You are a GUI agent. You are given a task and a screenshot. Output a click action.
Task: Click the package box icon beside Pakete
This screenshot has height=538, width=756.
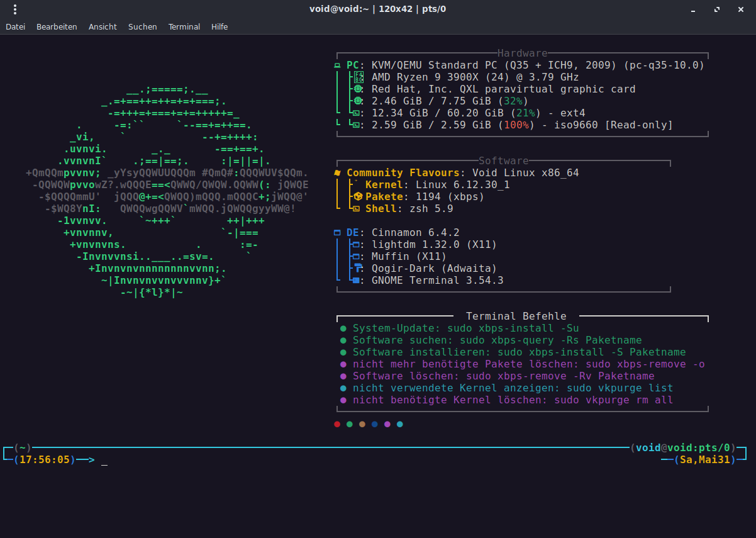tap(358, 197)
